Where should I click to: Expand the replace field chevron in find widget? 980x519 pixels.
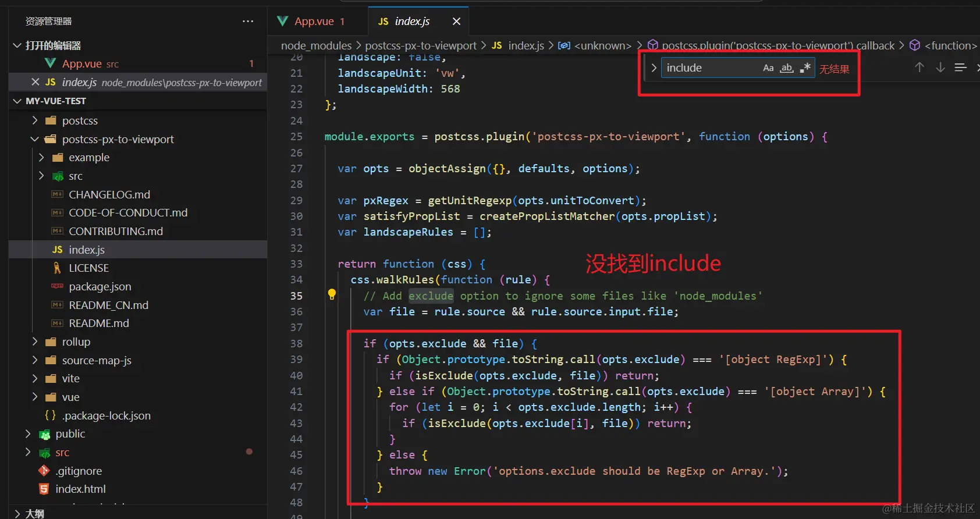pos(654,68)
